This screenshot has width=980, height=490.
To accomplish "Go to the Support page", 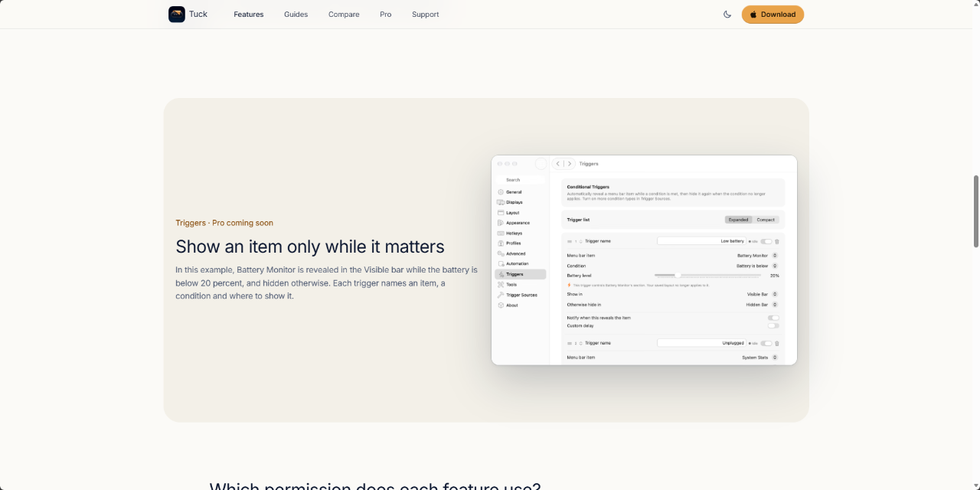I will click(426, 15).
